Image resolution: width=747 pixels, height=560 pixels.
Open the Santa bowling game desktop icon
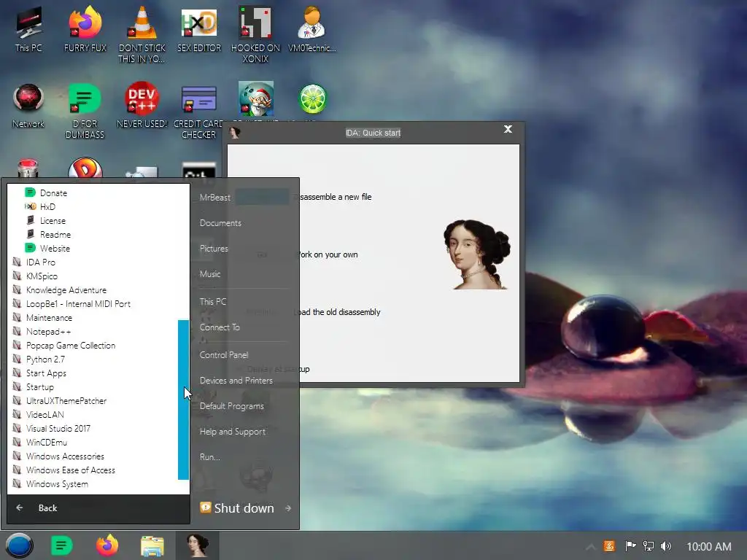(256, 99)
